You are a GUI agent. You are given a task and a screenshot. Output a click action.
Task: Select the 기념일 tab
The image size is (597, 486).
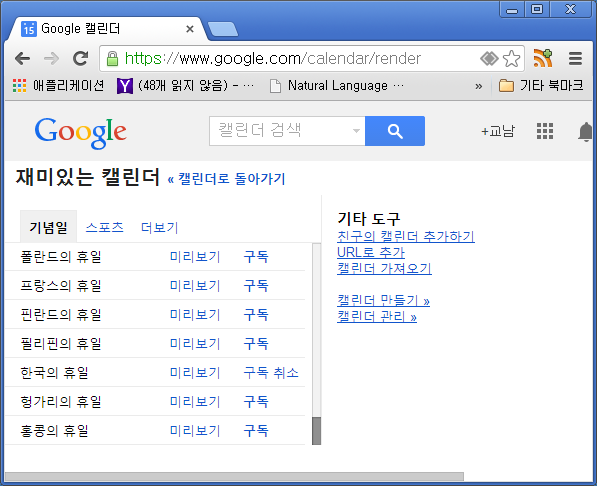coord(48,227)
